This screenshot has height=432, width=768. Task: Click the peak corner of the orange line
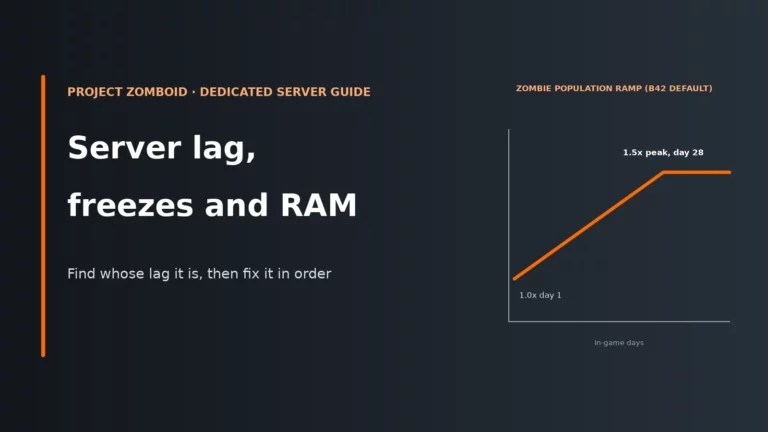[x=664, y=172]
